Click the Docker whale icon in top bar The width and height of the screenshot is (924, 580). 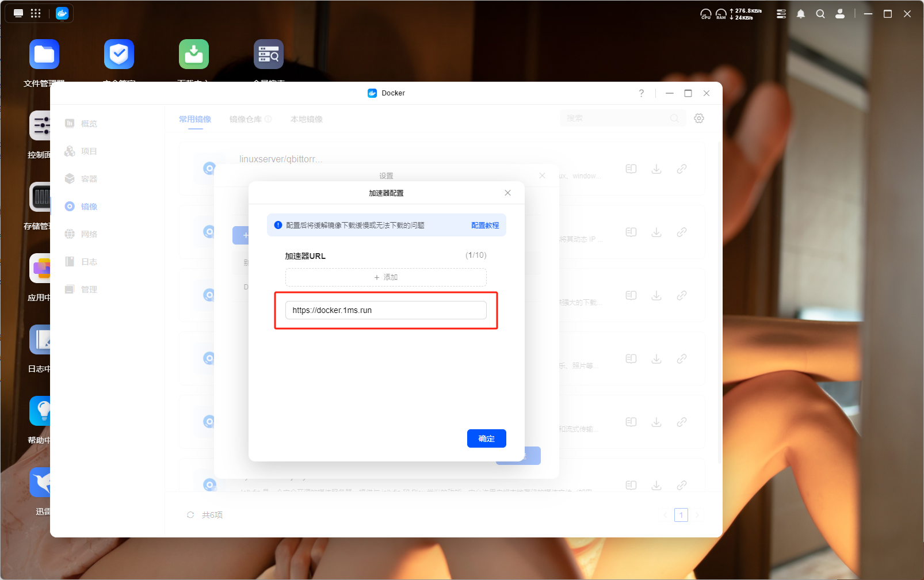[62, 13]
